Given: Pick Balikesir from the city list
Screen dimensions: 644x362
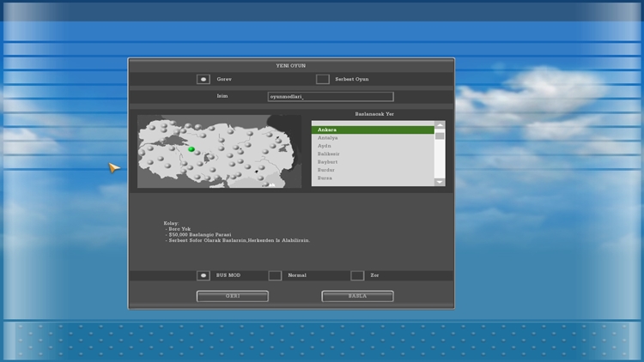Looking at the screenshot, I should pos(373,154).
